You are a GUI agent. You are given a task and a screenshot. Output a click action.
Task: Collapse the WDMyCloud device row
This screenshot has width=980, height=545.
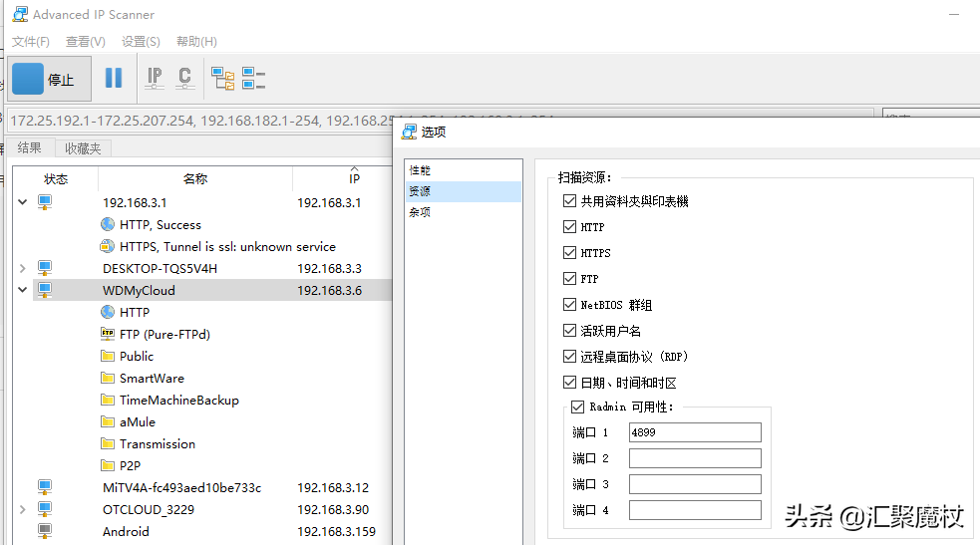tap(23, 290)
